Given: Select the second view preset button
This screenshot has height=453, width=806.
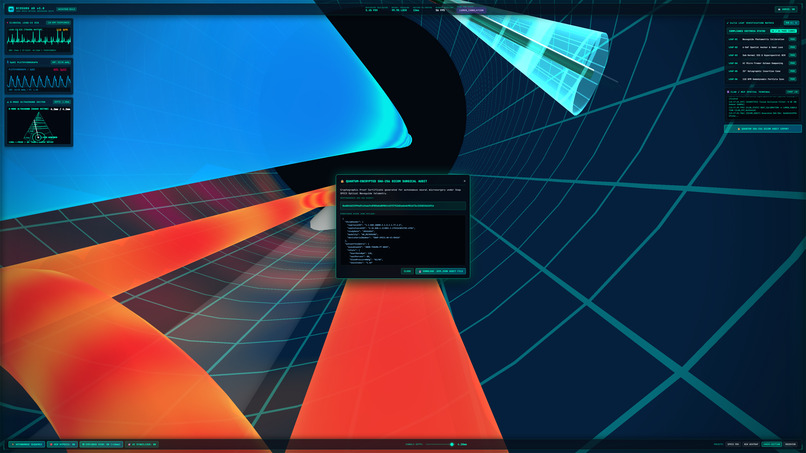Looking at the screenshot, I should click(751, 444).
